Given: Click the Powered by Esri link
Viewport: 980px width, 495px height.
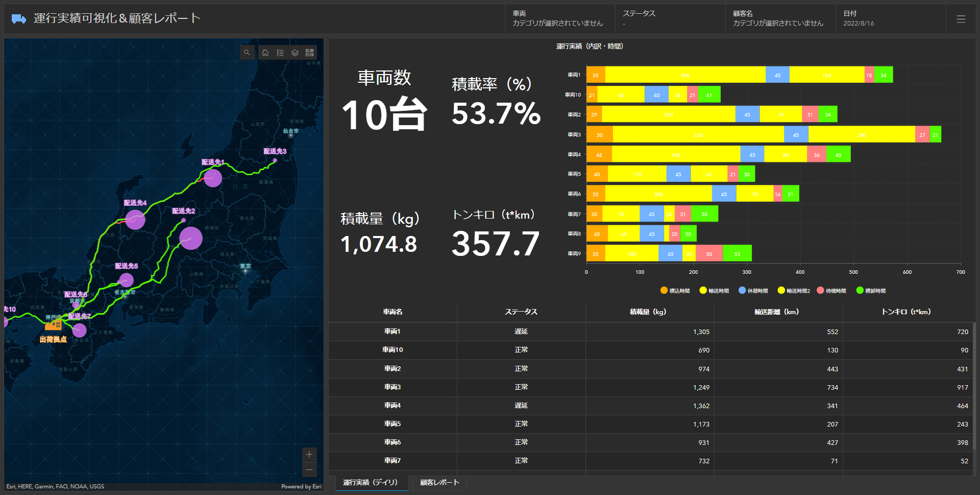Looking at the screenshot, I should click(301, 486).
